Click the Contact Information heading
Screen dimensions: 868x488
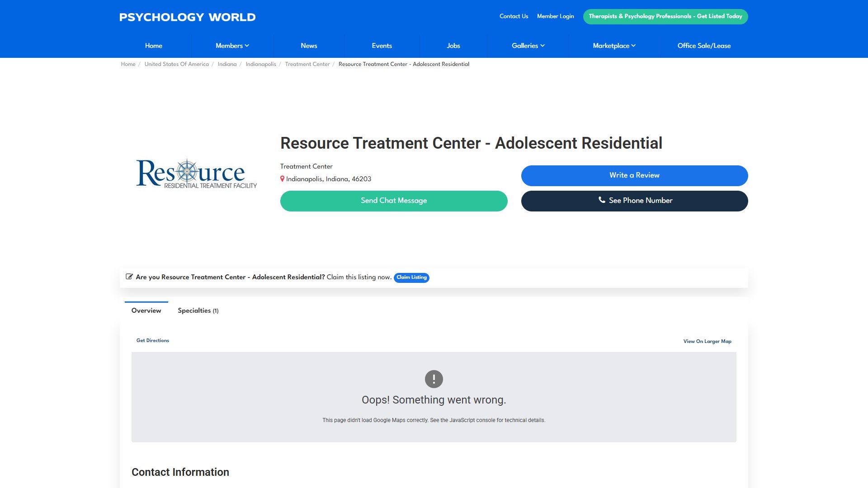180,472
